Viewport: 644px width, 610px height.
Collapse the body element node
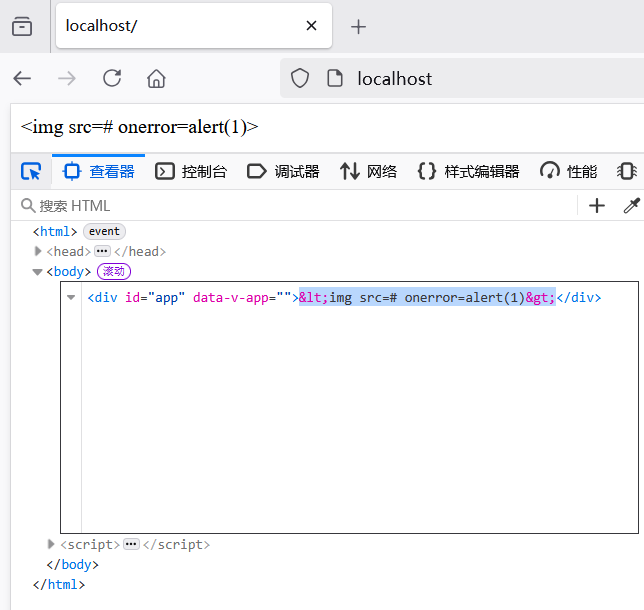[37, 271]
